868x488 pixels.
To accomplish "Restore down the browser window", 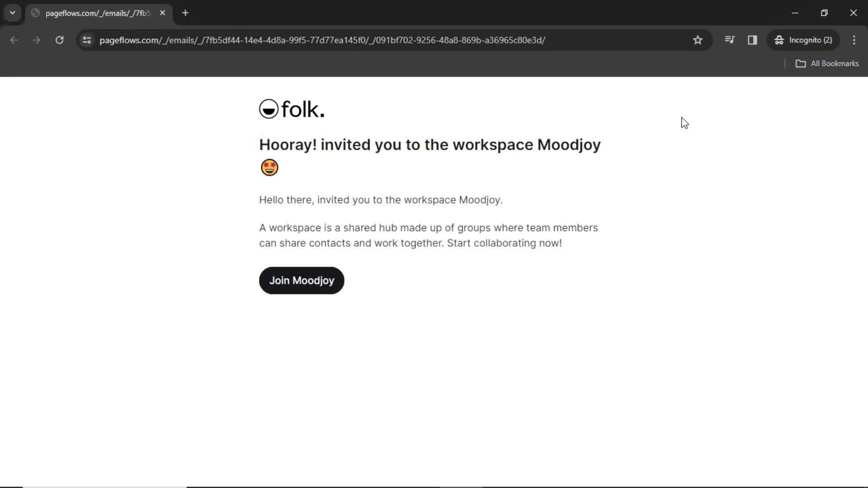I will (824, 13).
